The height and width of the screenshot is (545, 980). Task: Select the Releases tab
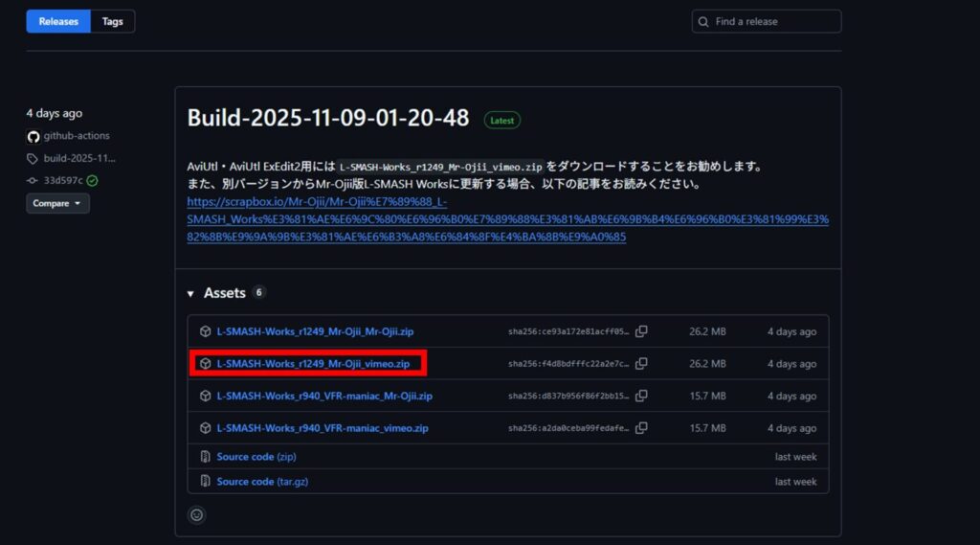[58, 21]
